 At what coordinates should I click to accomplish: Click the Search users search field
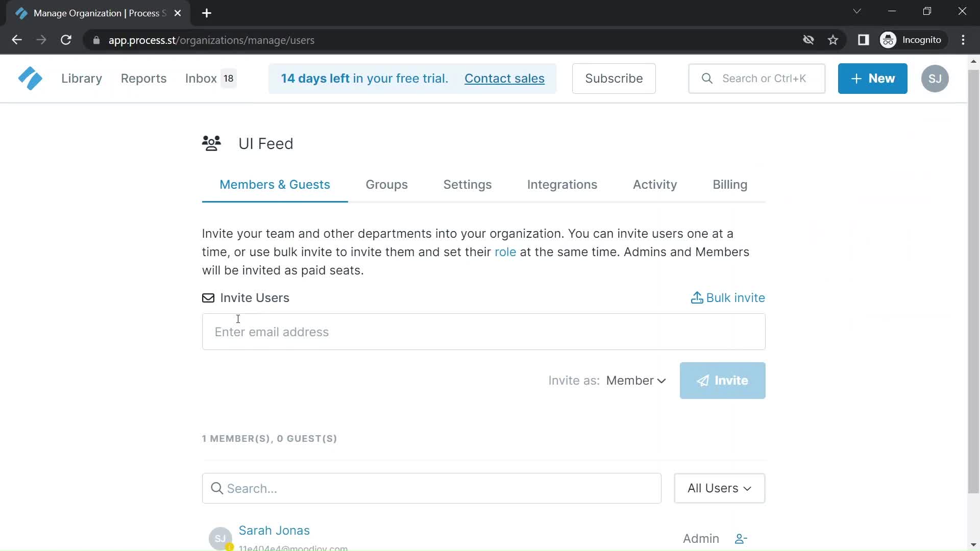click(x=431, y=488)
